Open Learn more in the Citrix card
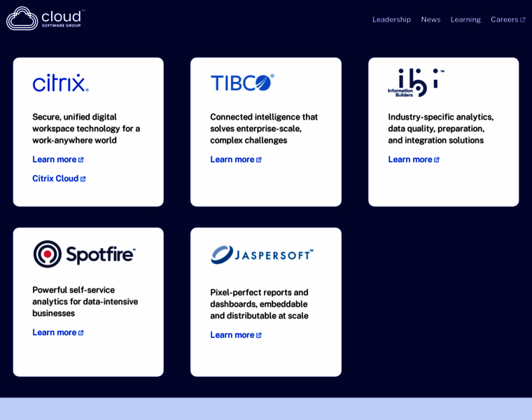532x420 pixels. pyautogui.click(x=57, y=160)
